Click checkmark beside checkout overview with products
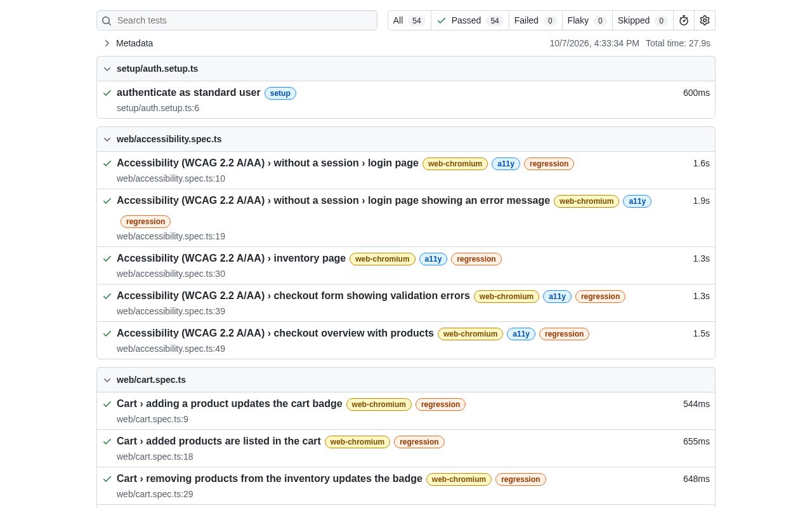 pos(107,333)
